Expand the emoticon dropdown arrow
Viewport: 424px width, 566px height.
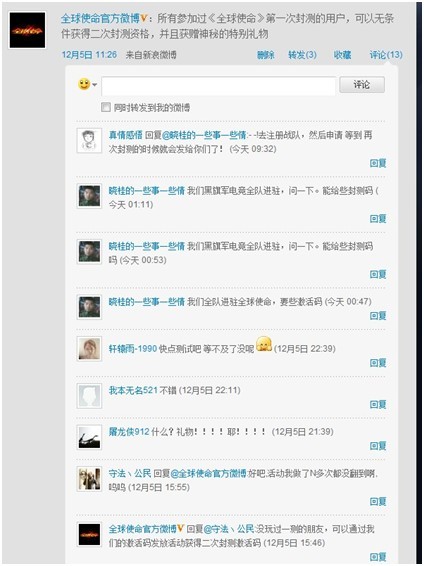[95, 85]
